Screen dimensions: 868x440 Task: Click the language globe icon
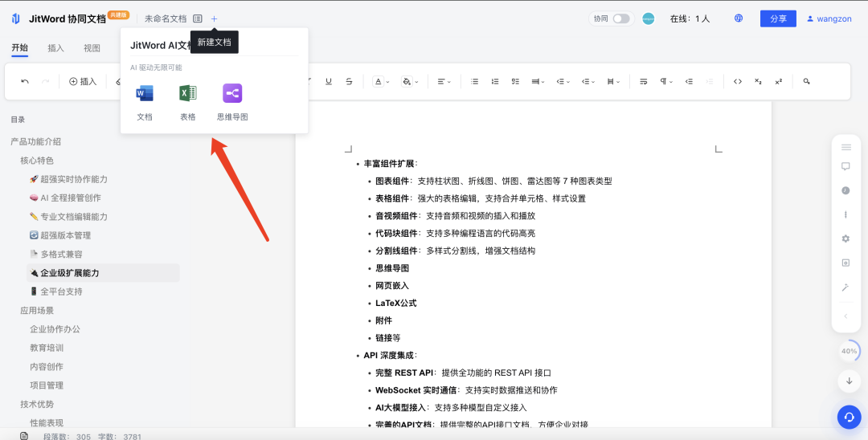(x=739, y=18)
